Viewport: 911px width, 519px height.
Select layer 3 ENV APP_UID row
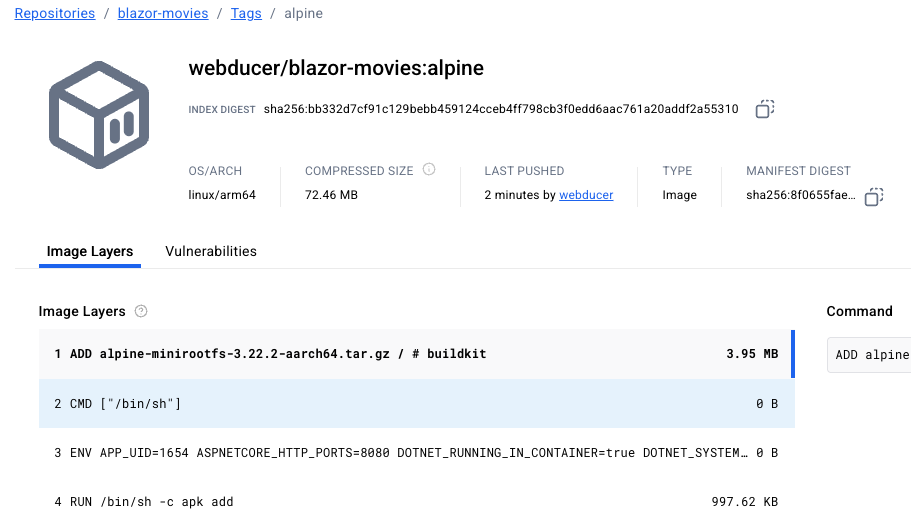point(416,453)
